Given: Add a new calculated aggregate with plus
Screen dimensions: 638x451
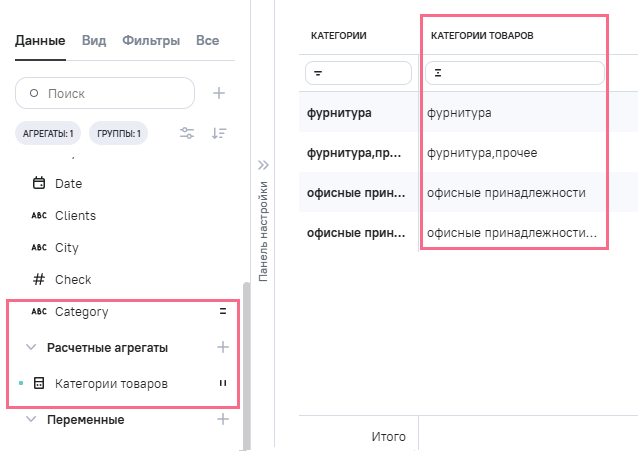Looking at the screenshot, I should coord(223,347).
